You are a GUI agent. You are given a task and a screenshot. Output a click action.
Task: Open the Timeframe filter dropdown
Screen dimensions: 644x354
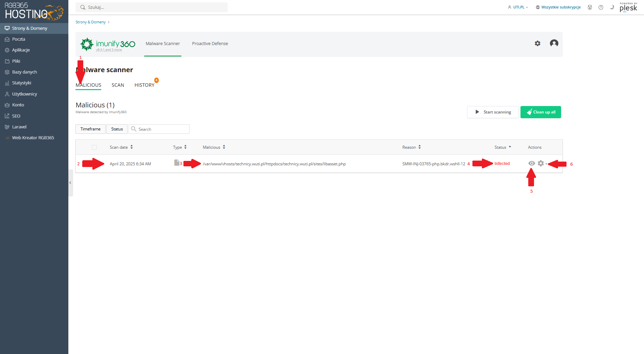[x=90, y=129]
